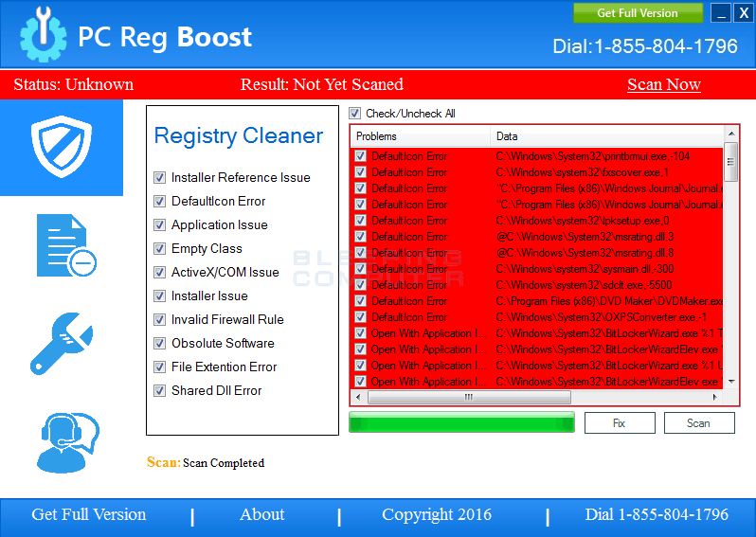Click the Dial 1-855-804-1796 footer link
Viewport: 756px width, 537px height.
[657, 514]
